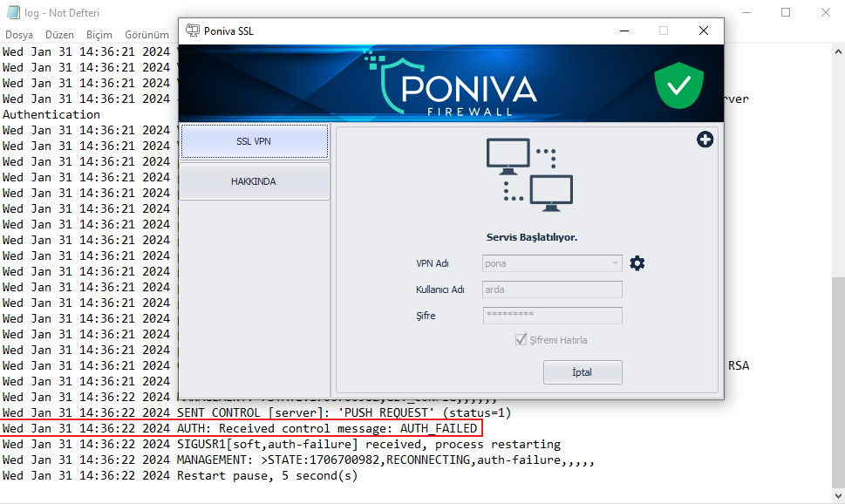
Task: Click the network computers connection icon
Action: pos(529,174)
